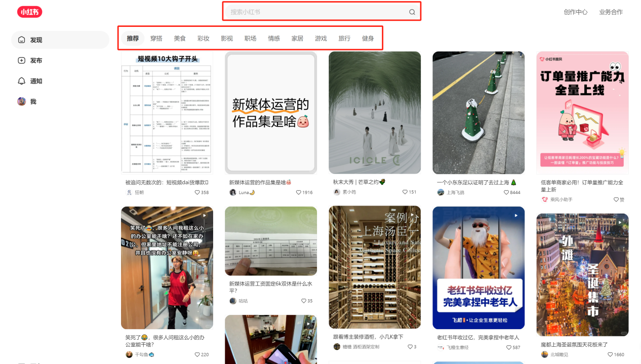This screenshot has width=641, height=364.
Task: Open the street cones photo thumbnail
Action: 478,112
